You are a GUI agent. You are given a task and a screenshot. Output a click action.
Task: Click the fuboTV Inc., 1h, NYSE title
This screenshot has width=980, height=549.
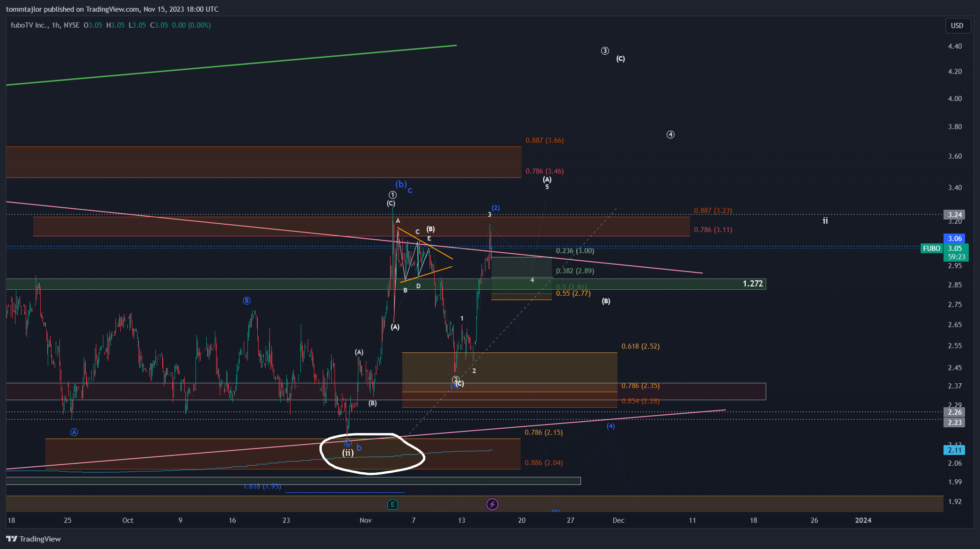(x=45, y=25)
